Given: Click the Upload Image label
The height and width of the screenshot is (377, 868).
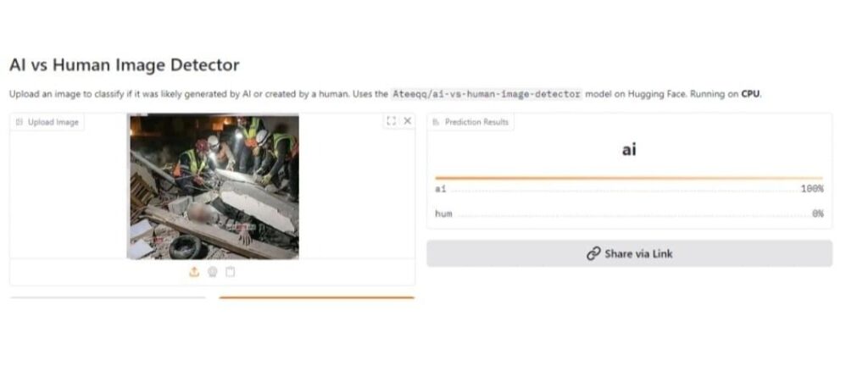Looking at the screenshot, I should tap(53, 122).
